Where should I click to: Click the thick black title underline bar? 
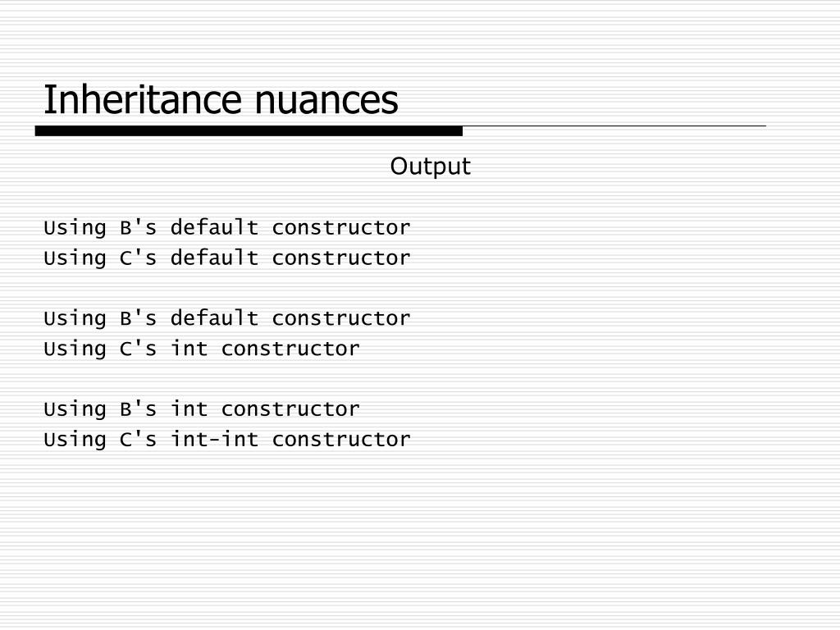(x=249, y=131)
